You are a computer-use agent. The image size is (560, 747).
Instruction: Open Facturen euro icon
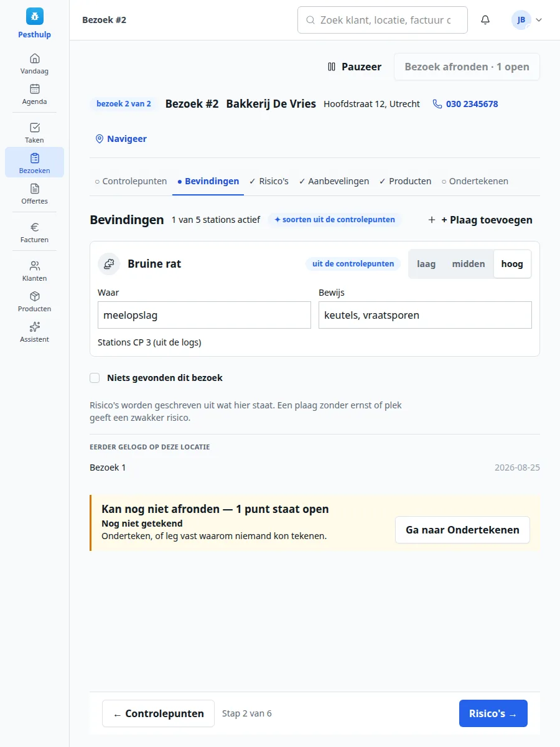35,227
